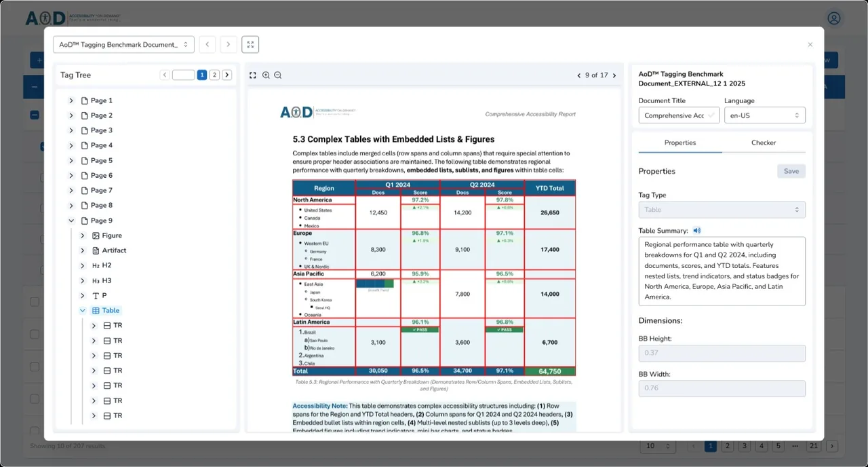Zoom in on the document preview
This screenshot has width=868, height=467.
tap(266, 75)
